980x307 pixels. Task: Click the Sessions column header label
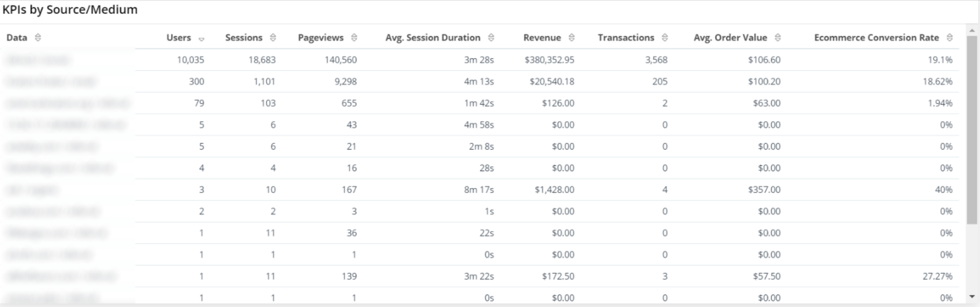point(244,38)
